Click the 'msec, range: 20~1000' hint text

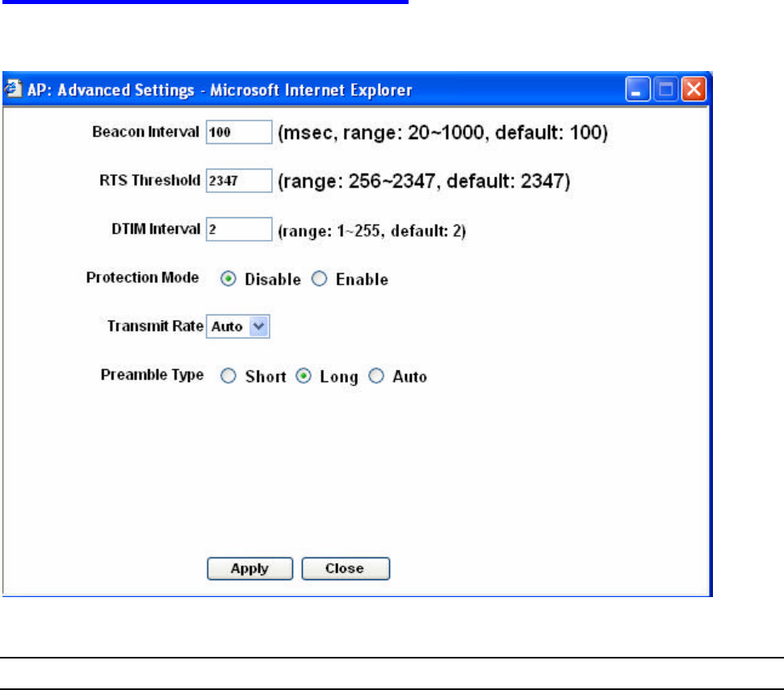point(443,133)
